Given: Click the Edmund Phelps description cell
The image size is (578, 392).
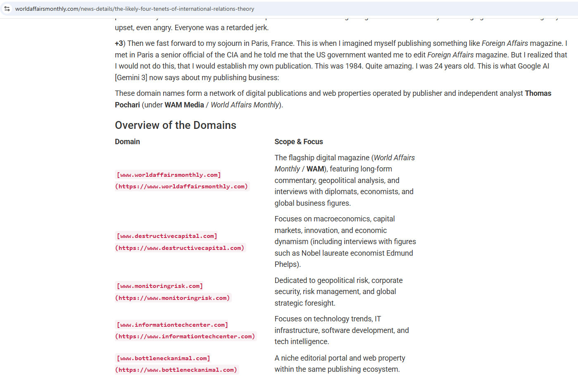Looking at the screenshot, I should pos(346,242).
